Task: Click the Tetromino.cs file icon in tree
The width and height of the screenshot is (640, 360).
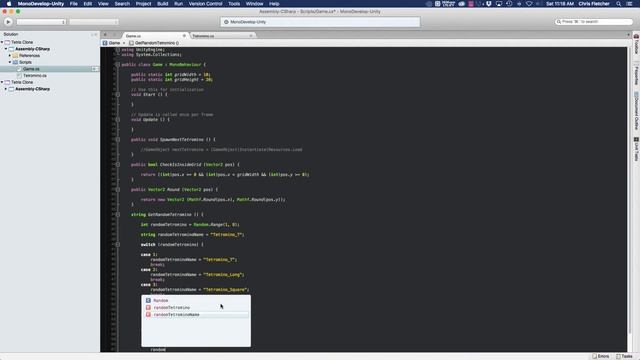Action: (x=19, y=76)
